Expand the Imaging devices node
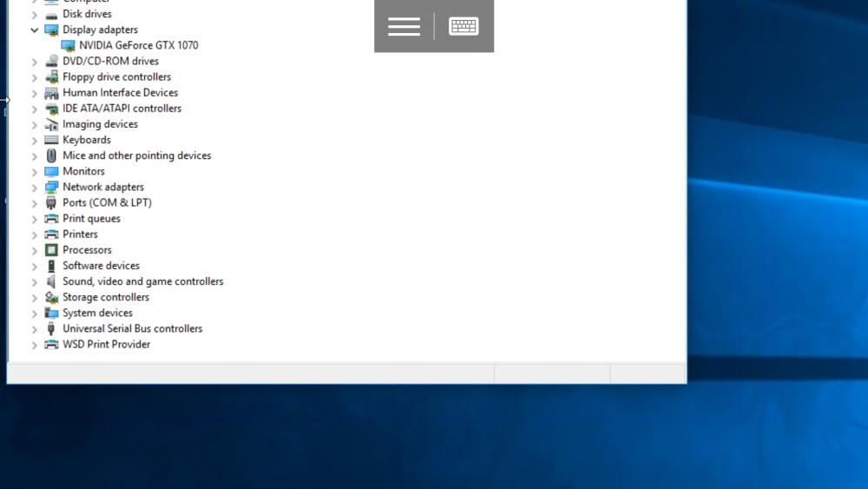The image size is (868, 489). (x=35, y=124)
